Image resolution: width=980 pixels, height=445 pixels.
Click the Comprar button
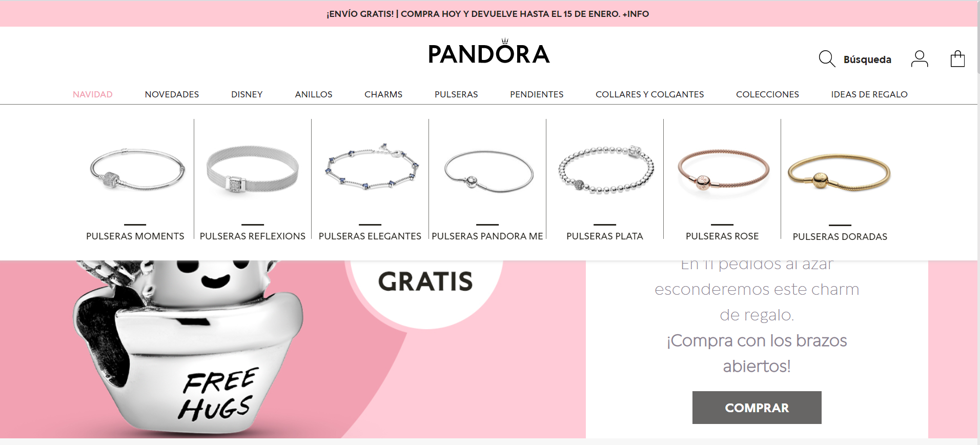(x=757, y=408)
